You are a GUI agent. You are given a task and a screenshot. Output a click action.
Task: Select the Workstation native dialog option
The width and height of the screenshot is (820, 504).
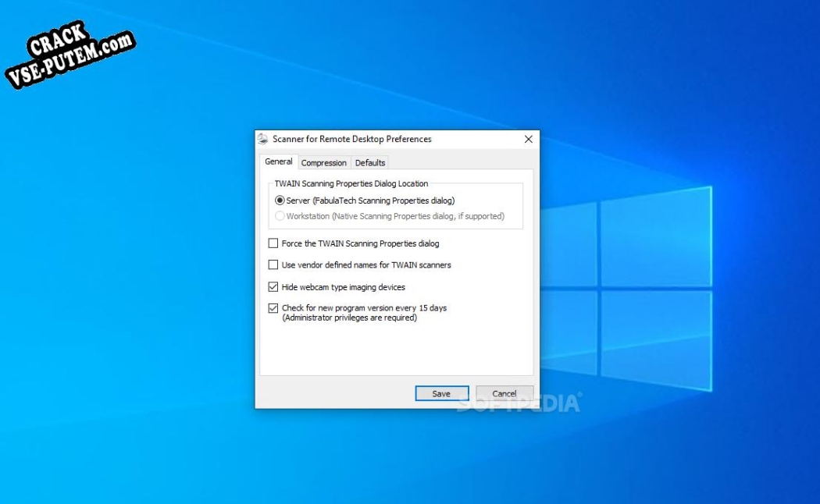280,216
